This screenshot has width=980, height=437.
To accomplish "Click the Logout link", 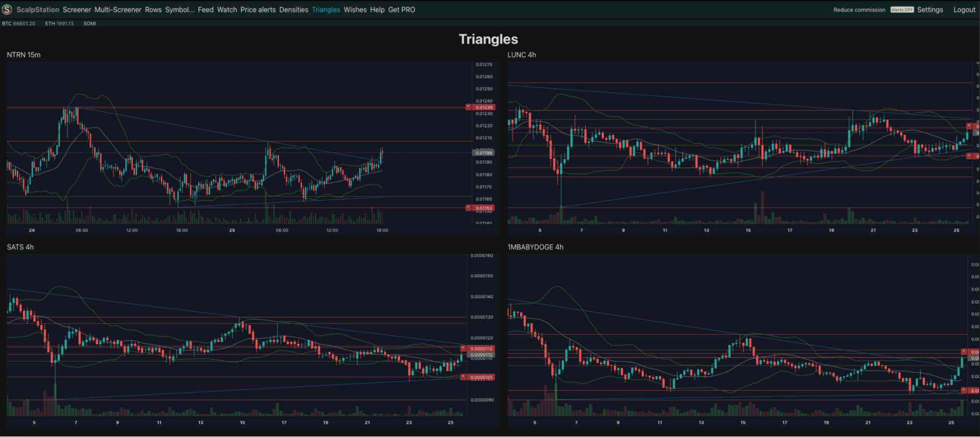I will pos(964,10).
